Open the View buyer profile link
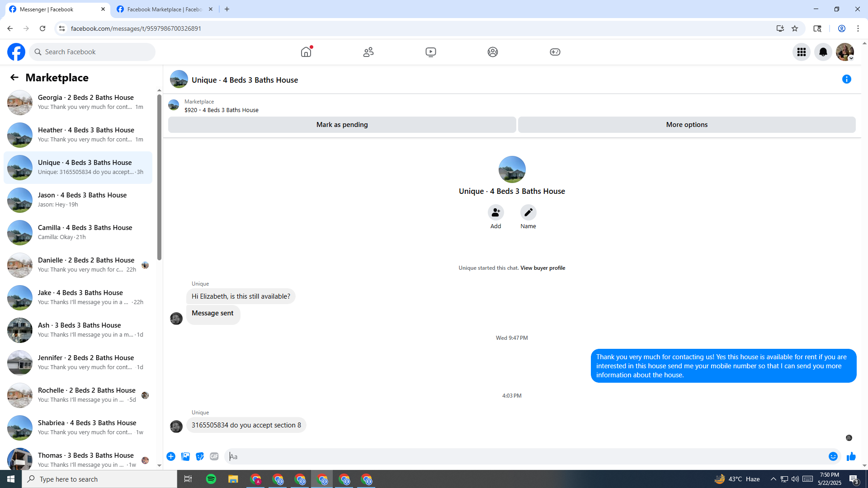 (x=542, y=268)
